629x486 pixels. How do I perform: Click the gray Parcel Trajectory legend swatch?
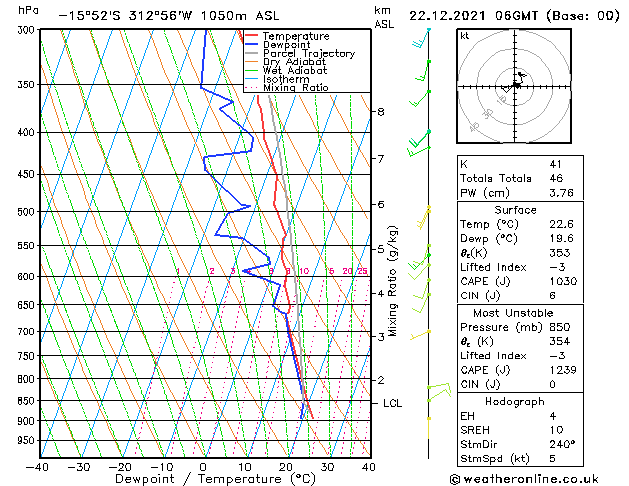click(252, 53)
